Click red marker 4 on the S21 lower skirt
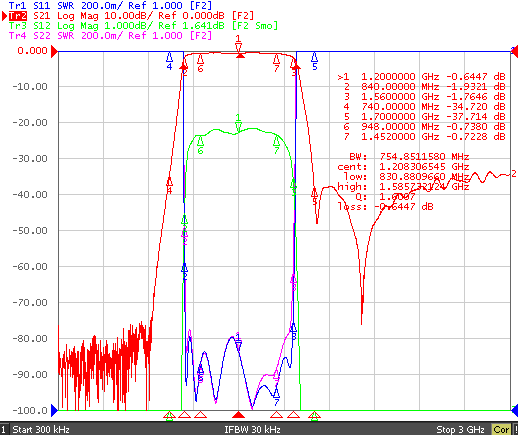Viewport: 518px width, 435px height. coord(169,186)
